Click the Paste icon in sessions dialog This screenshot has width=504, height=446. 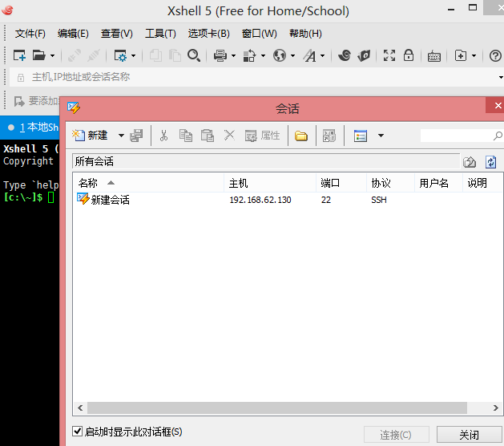[x=208, y=136]
